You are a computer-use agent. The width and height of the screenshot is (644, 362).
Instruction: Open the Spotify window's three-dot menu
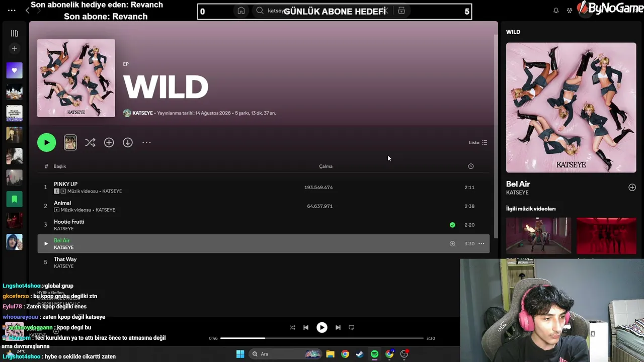click(x=12, y=11)
